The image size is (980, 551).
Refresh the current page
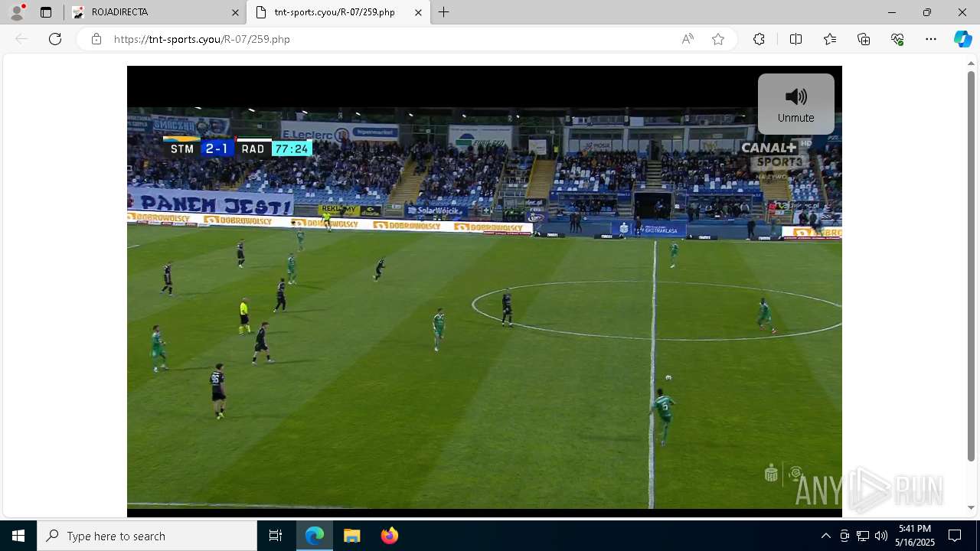(x=55, y=39)
